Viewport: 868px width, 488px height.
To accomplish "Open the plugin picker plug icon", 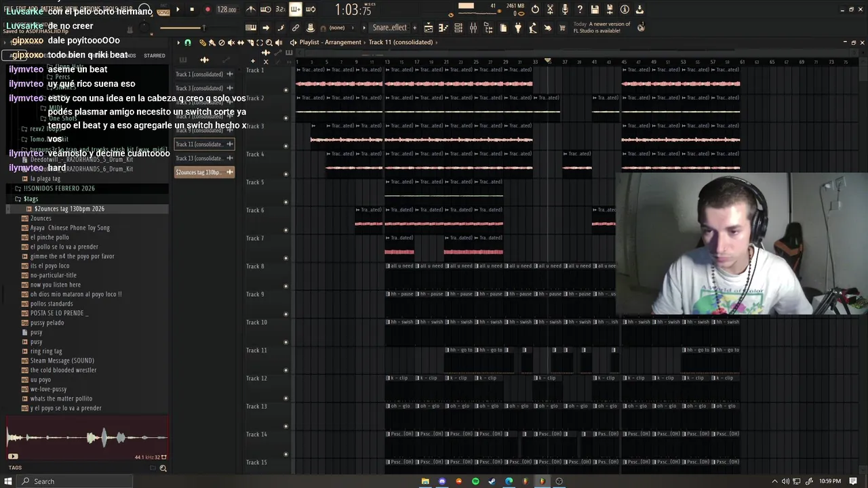I will click(518, 28).
